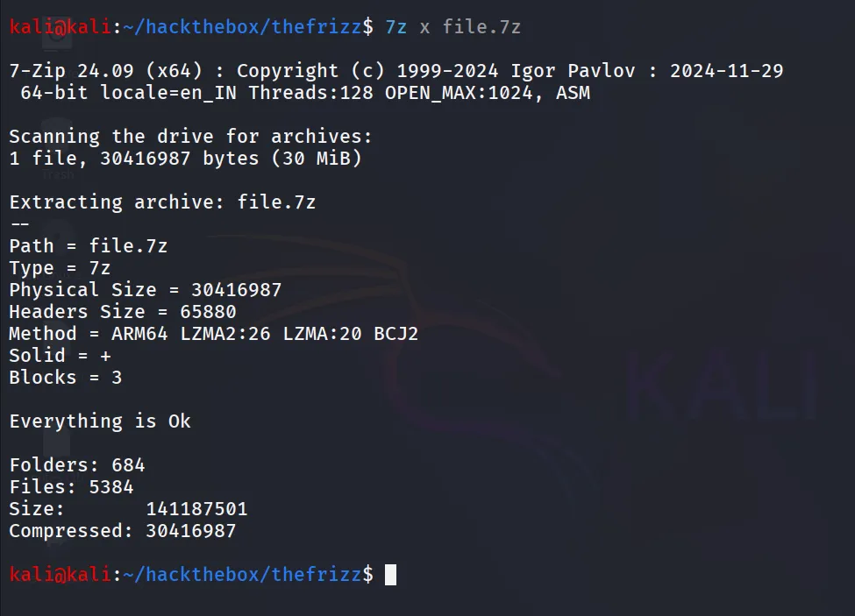855x616 pixels.
Task: Click the bottom kali@kali prompt username
Action: 61,574
